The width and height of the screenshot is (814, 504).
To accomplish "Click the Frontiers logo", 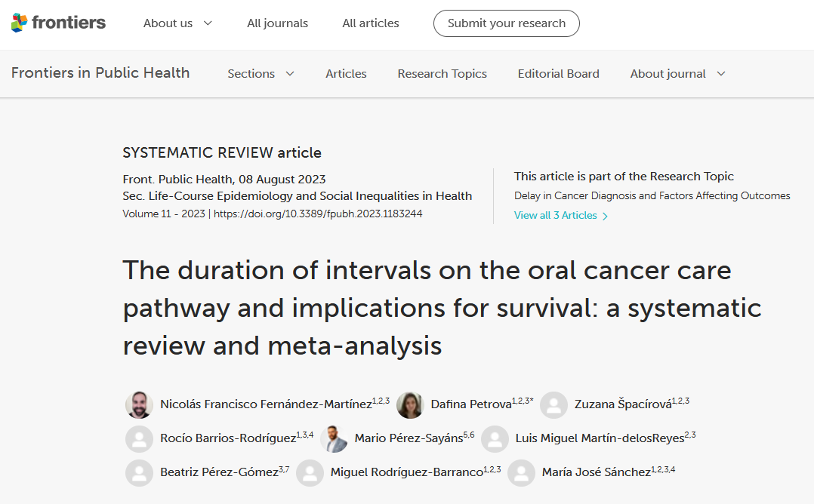I will (59, 23).
